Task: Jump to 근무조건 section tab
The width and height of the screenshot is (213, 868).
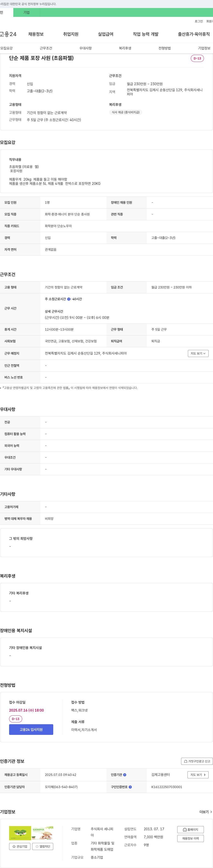Action: click(46, 48)
